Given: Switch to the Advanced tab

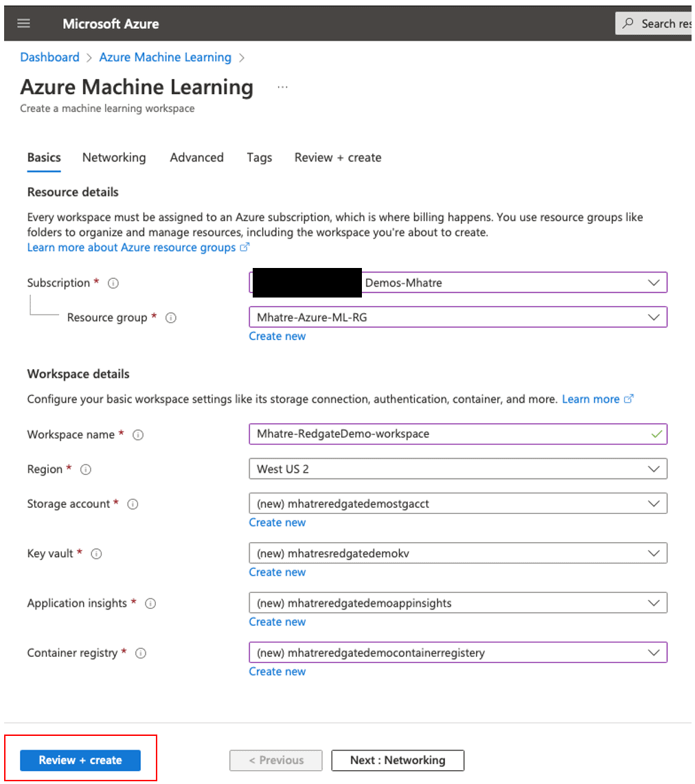Looking at the screenshot, I should [x=197, y=157].
